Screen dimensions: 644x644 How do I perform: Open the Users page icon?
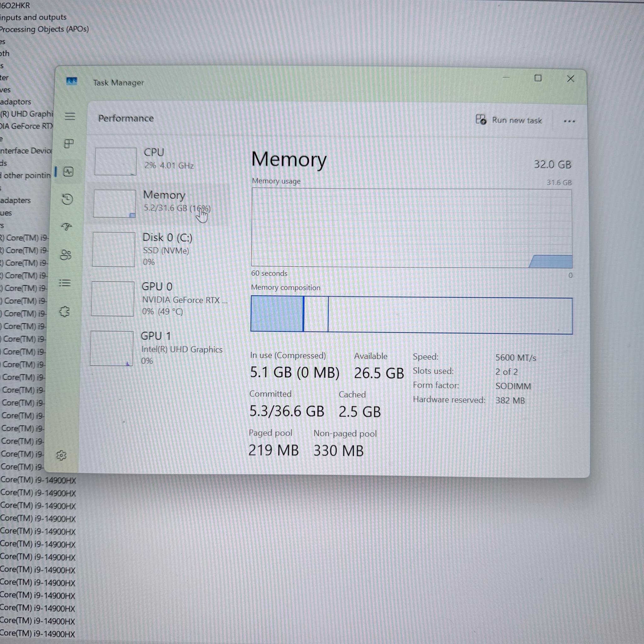click(x=66, y=255)
